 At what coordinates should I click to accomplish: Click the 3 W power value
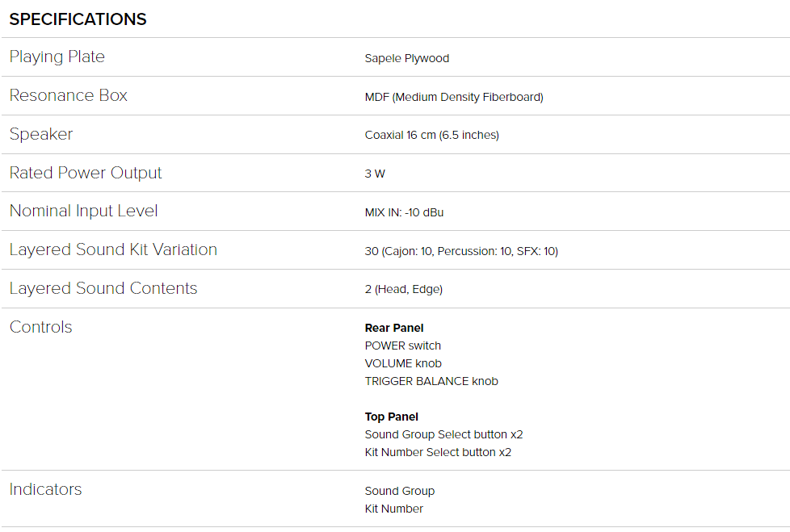[x=374, y=174]
